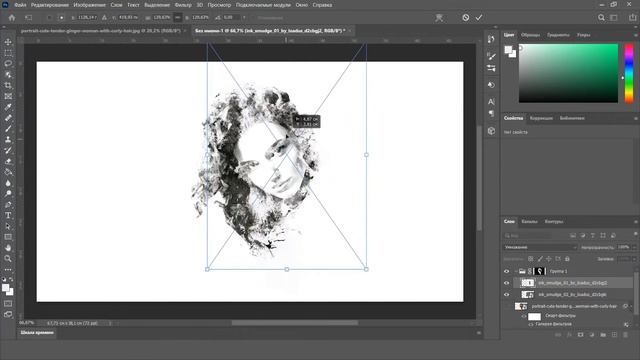The height and width of the screenshot is (360, 640).
Task: Select the Rectangular Marquee tool
Action: pos(8,53)
